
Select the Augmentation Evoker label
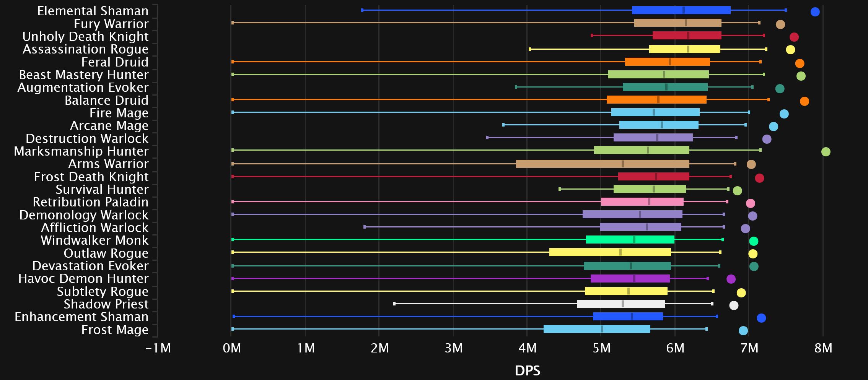(83, 88)
